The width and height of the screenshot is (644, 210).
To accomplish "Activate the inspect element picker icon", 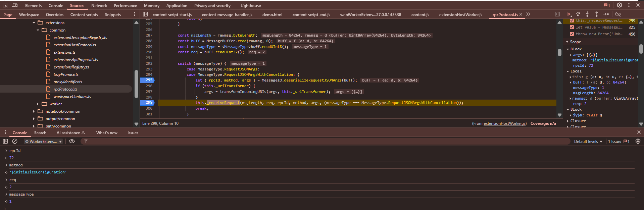I will coord(5,5).
